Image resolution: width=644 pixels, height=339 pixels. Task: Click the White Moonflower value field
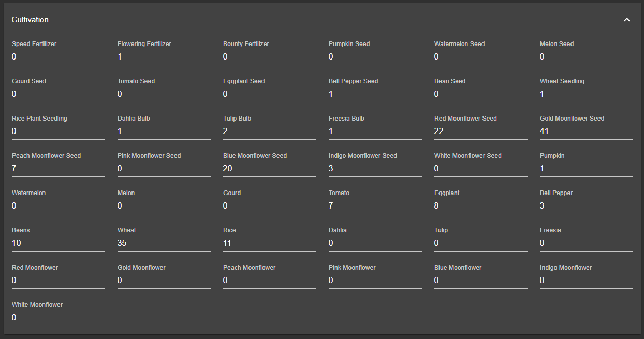(58, 318)
